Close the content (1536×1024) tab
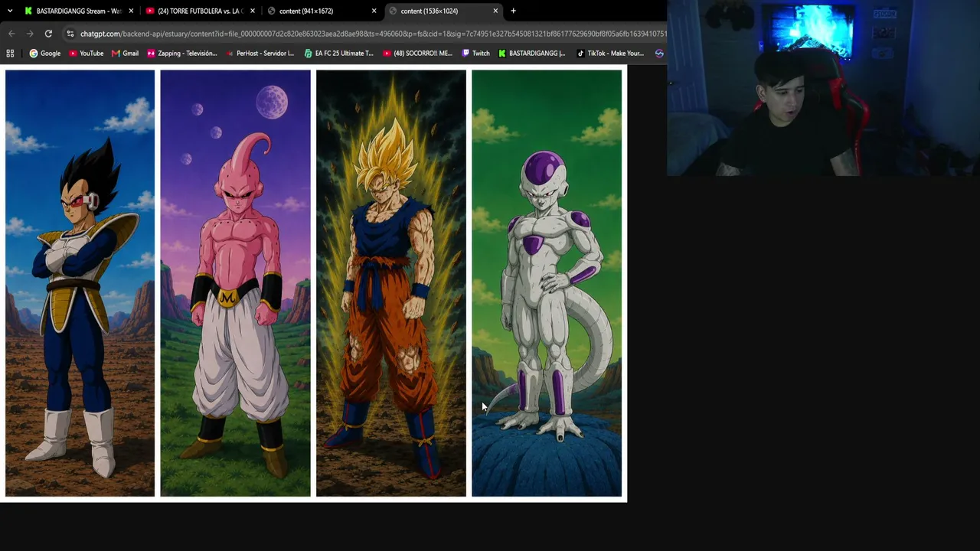This screenshot has height=551, width=980. click(x=495, y=11)
